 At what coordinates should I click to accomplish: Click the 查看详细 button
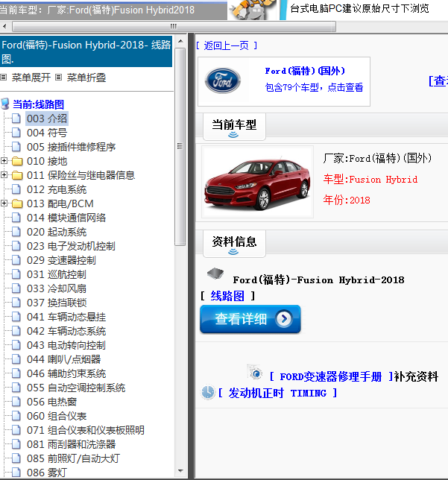250,319
